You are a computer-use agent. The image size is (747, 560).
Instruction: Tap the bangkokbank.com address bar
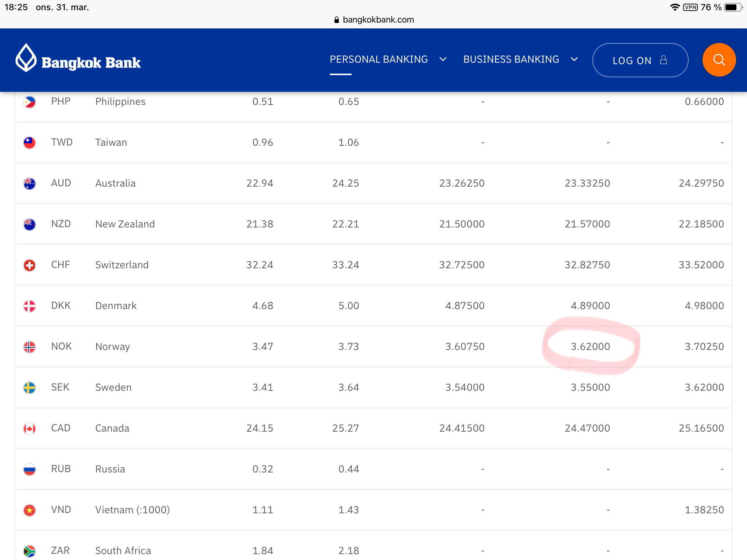click(x=374, y=20)
